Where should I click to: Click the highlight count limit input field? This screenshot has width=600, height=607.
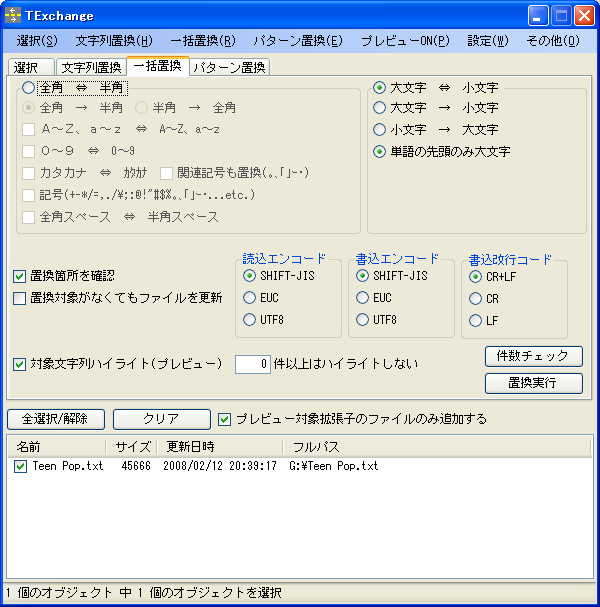click(253, 364)
